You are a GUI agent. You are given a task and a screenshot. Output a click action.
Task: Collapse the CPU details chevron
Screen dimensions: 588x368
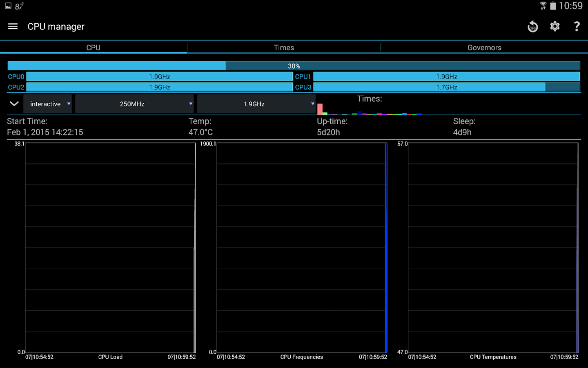[x=14, y=104]
